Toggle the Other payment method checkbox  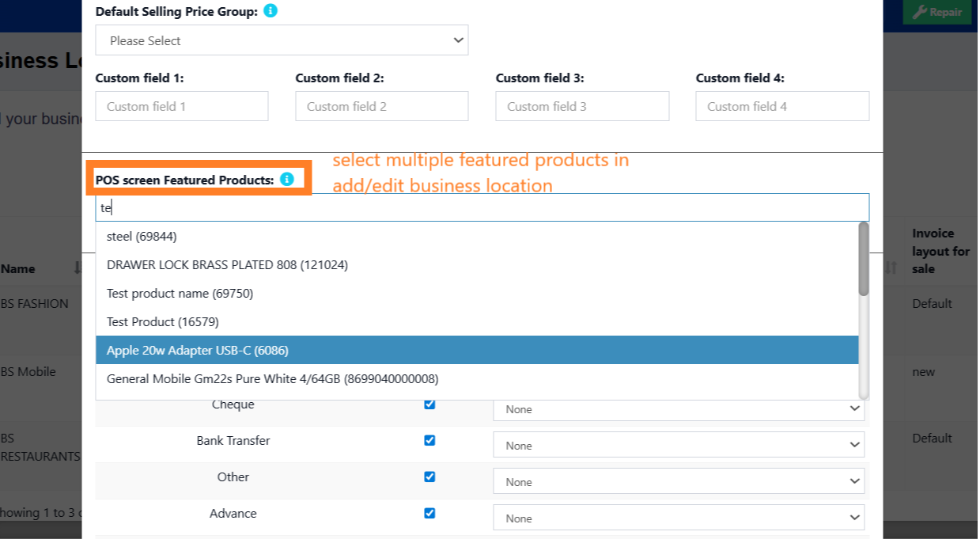pyautogui.click(x=429, y=477)
